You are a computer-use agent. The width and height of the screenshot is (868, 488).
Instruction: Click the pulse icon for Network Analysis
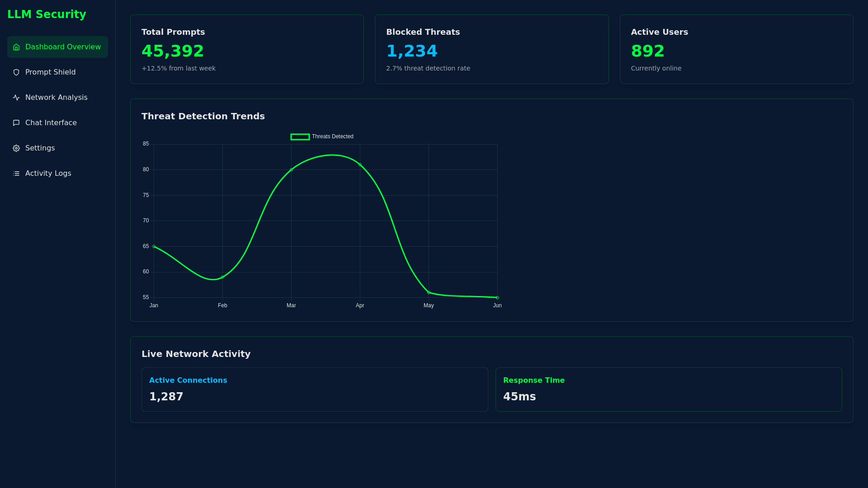click(x=16, y=98)
